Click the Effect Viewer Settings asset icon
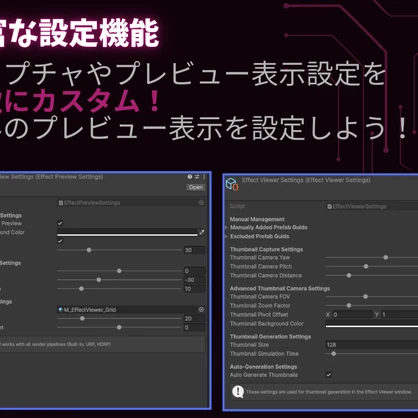 click(232, 184)
